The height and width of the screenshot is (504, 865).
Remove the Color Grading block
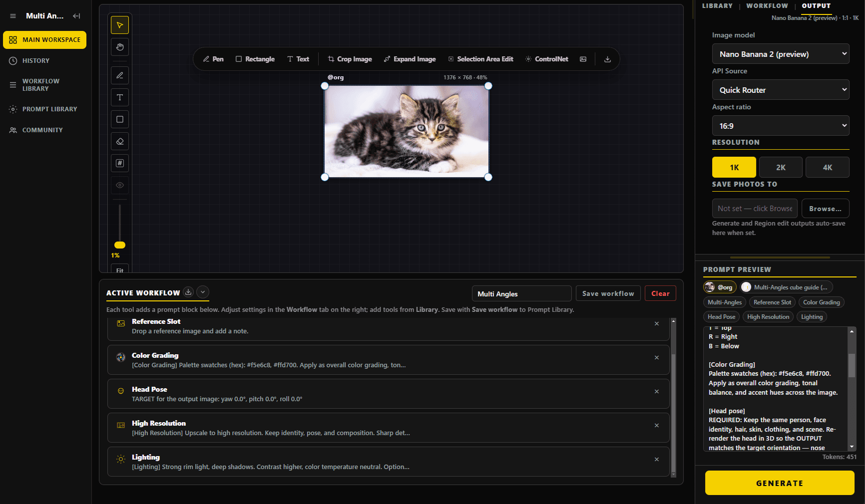[657, 358]
